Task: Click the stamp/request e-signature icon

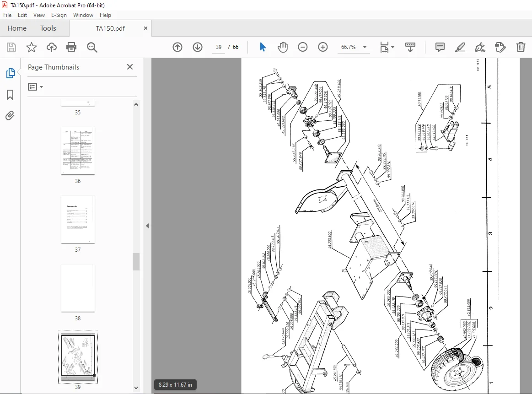Action: [500, 47]
